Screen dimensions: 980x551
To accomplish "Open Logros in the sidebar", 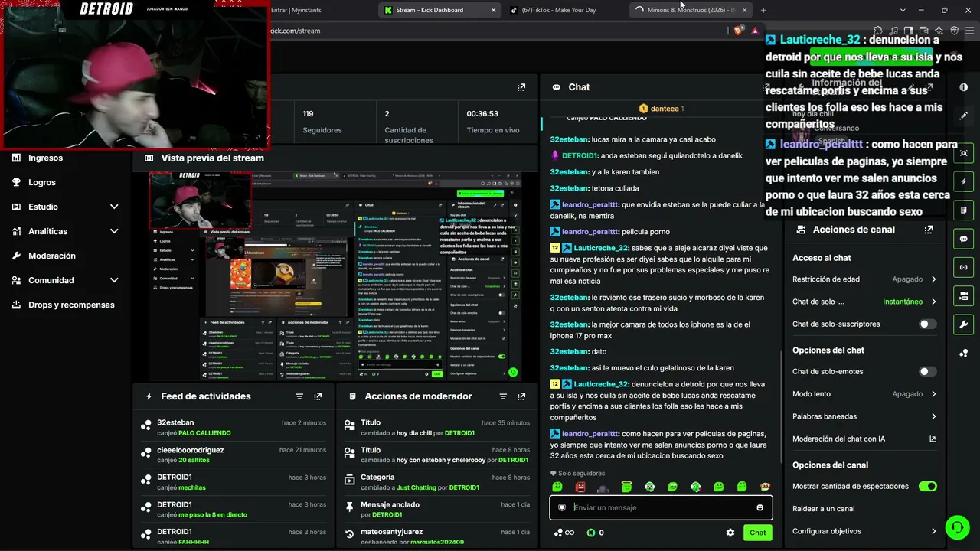I will 41,182.
